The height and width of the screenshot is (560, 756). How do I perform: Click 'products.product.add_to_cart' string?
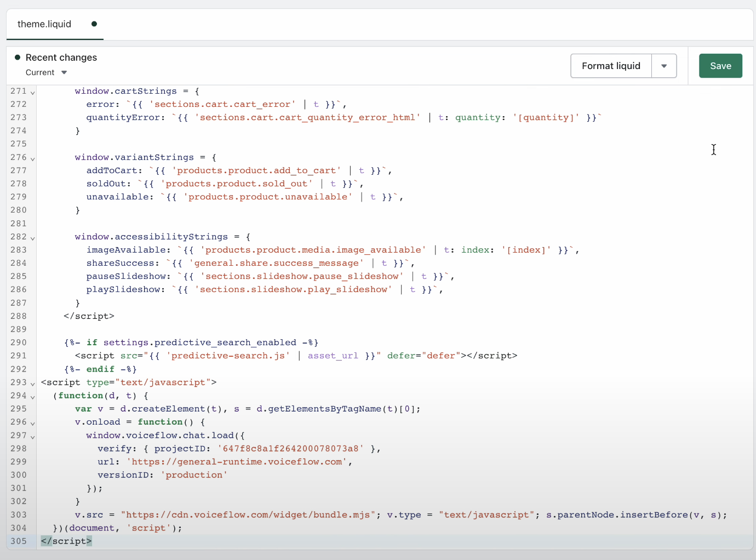point(256,170)
